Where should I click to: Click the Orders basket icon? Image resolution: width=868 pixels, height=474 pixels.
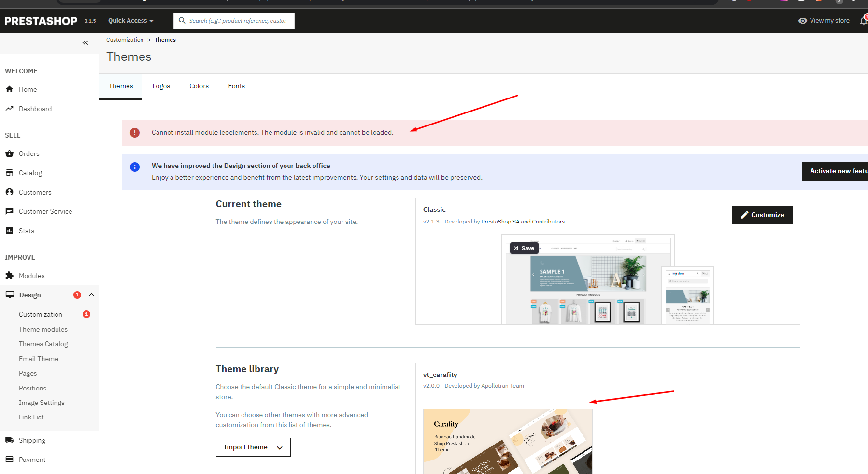click(9, 153)
